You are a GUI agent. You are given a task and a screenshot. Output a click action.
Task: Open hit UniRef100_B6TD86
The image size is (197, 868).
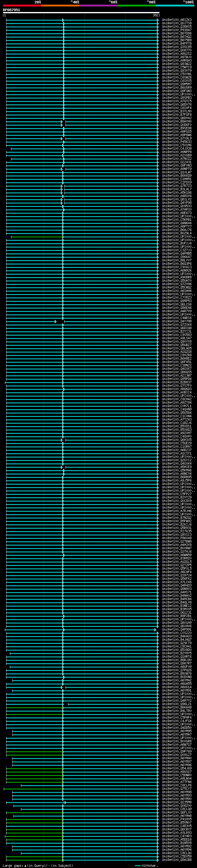click(177, 33)
